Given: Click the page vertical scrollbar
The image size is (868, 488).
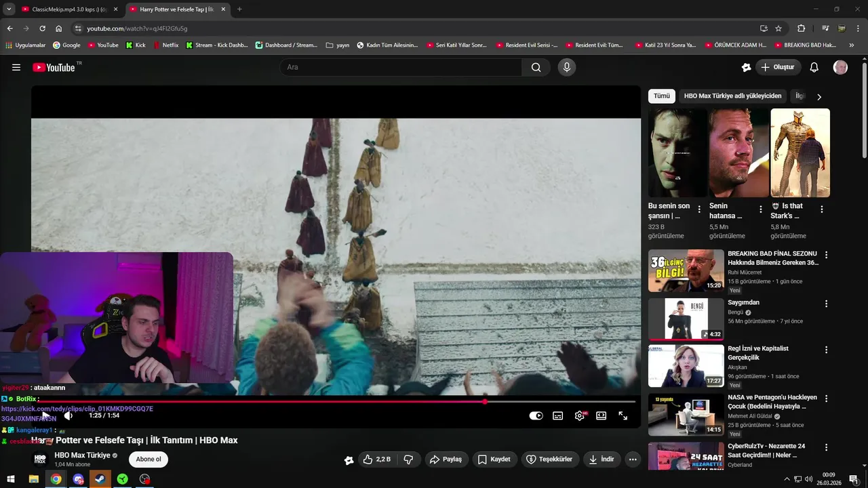Looking at the screenshot, I should click(x=865, y=110).
